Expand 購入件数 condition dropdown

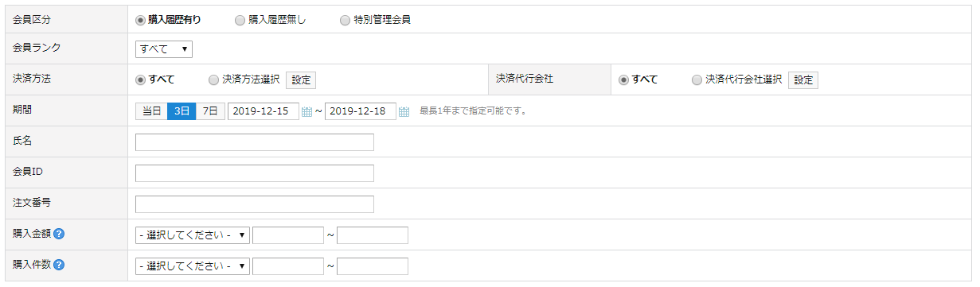pyautogui.click(x=193, y=266)
